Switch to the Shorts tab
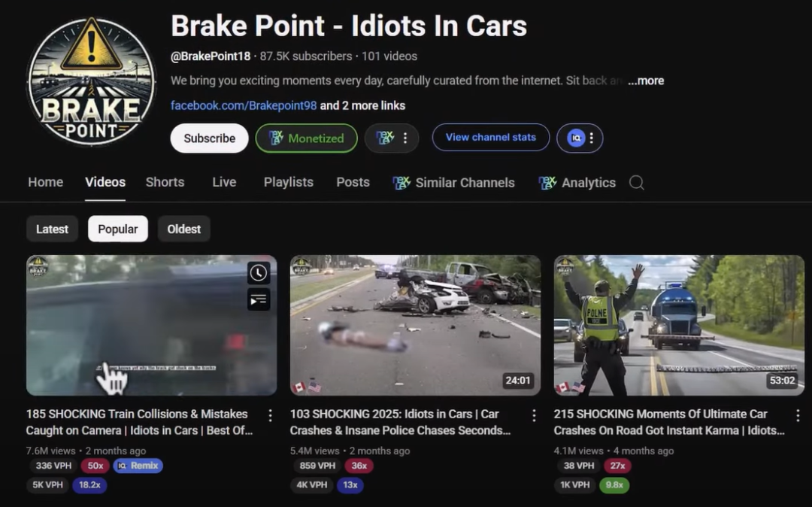 [x=165, y=182]
